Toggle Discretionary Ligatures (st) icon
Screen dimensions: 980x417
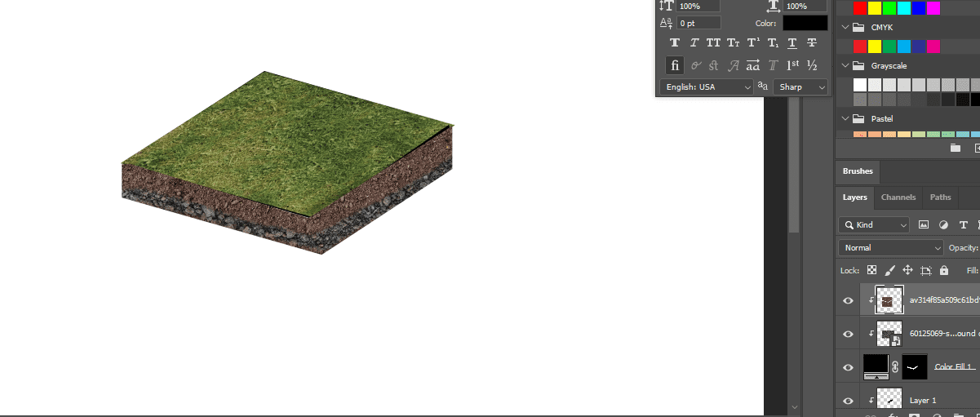tap(714, 65)
